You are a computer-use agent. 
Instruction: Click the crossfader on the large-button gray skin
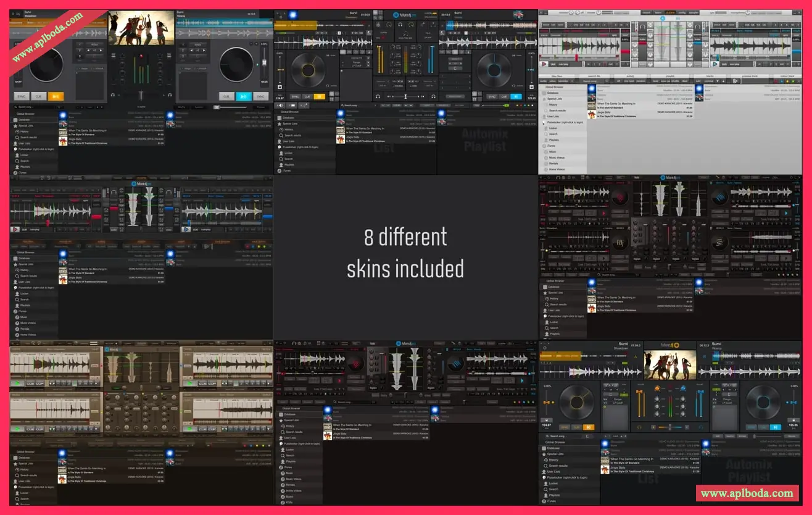(141, 96)
